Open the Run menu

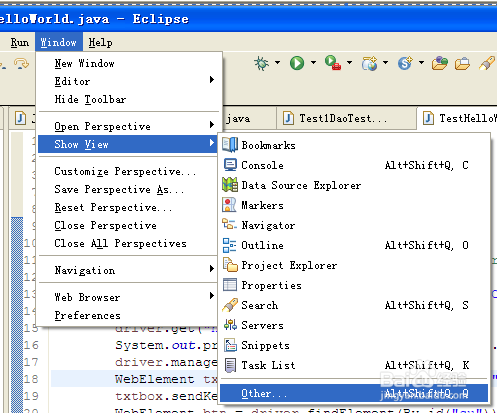[20, 42]
